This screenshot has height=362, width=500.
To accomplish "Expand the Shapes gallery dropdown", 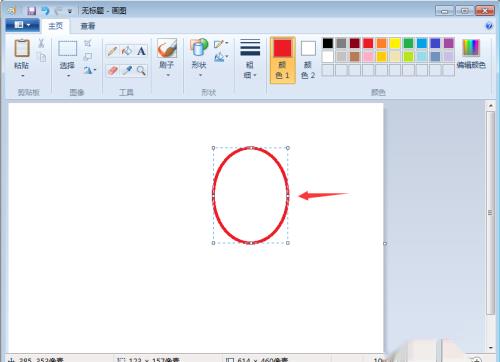I will pos(200,75).
